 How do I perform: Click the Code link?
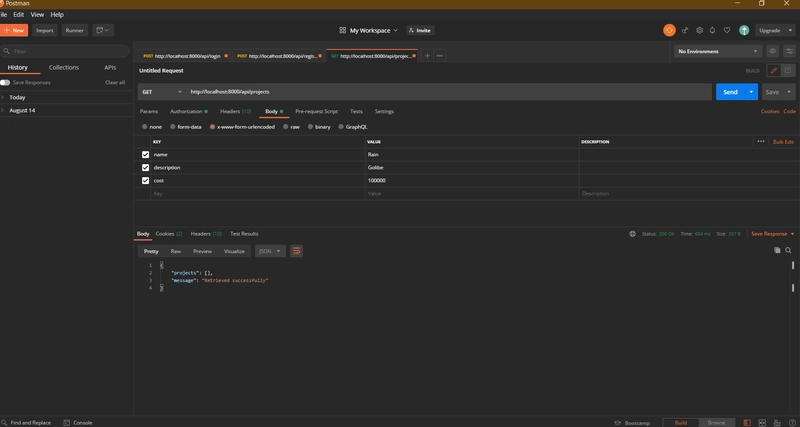pyautogui.click(x=789, y=111)
